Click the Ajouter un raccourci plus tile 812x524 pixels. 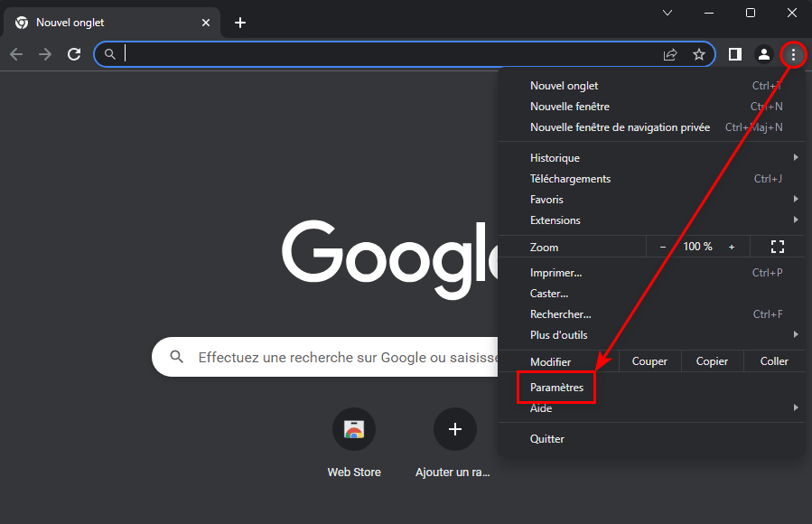tap(454, 429)
